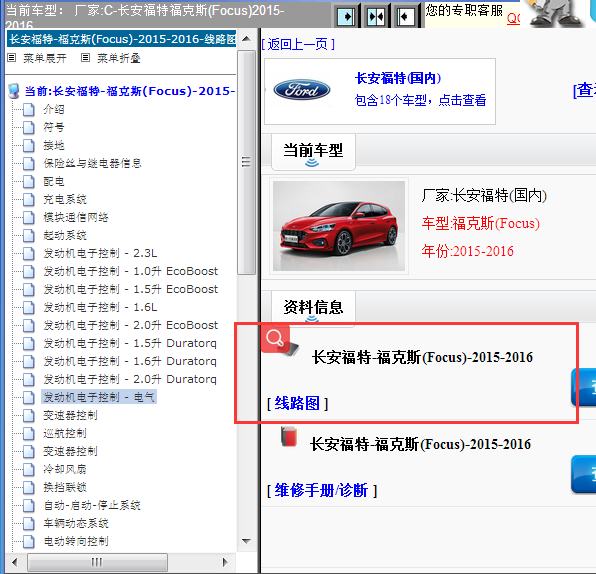Open 发动机电子控制 - 1.5升 EcoBoost
This screenshot has width=596, height=574.
(131, 289)
